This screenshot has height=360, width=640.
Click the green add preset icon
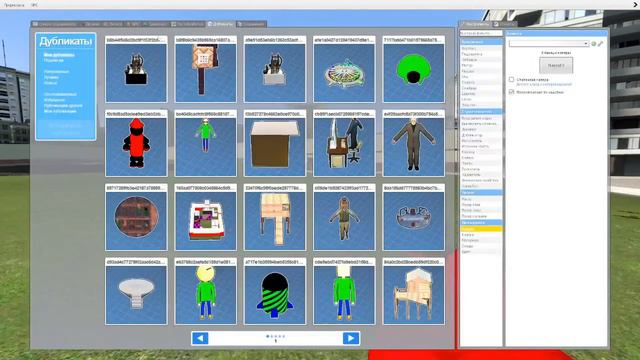(x=594, y=44)
